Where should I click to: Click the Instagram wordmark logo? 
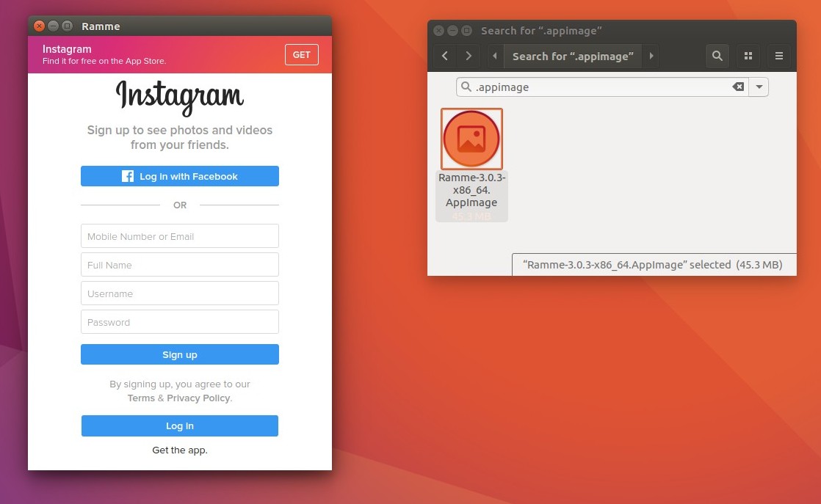(x=180, y=98)
